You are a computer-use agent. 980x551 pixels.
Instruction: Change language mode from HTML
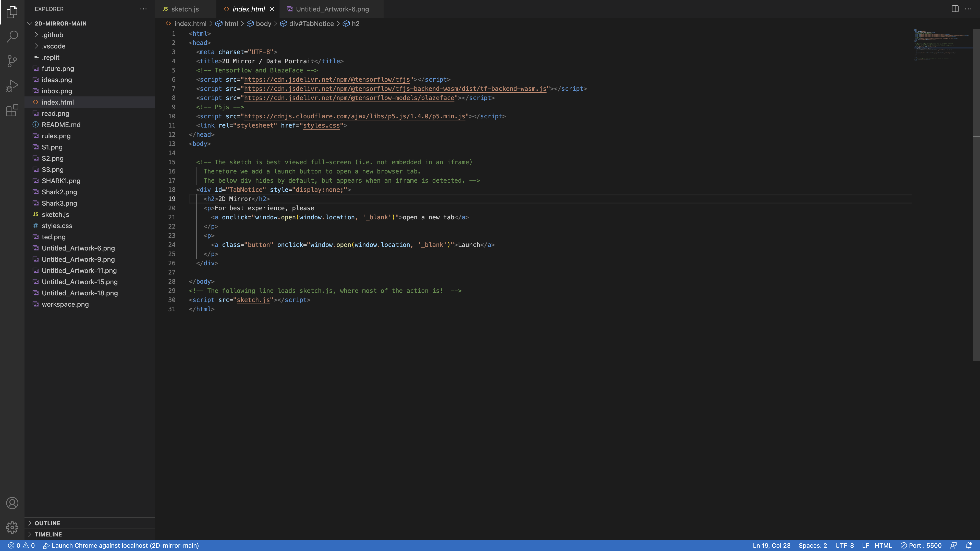coord(883,545)
